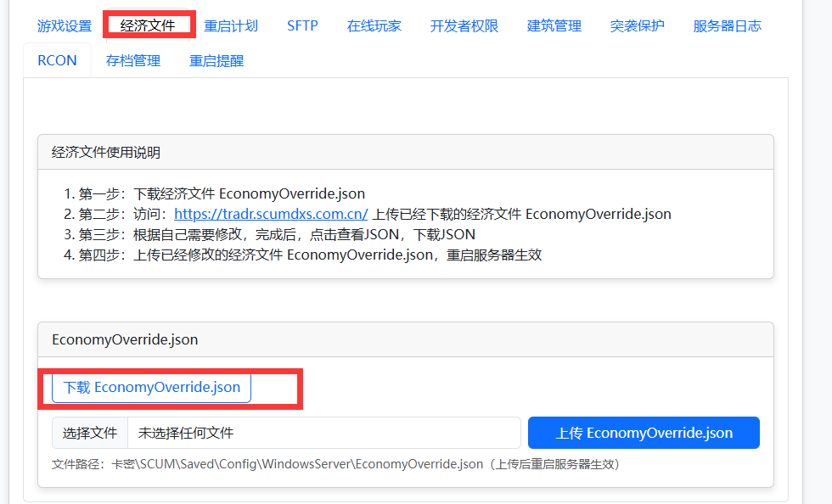
Task: Open the 开发者权限 tab
Action: coord(464,26)
